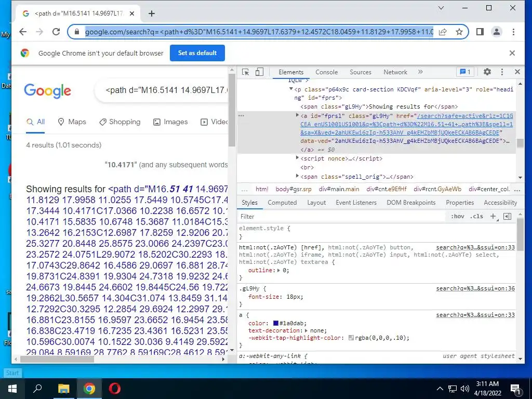Select the body#gsr.srp breadcrumb

294,189
